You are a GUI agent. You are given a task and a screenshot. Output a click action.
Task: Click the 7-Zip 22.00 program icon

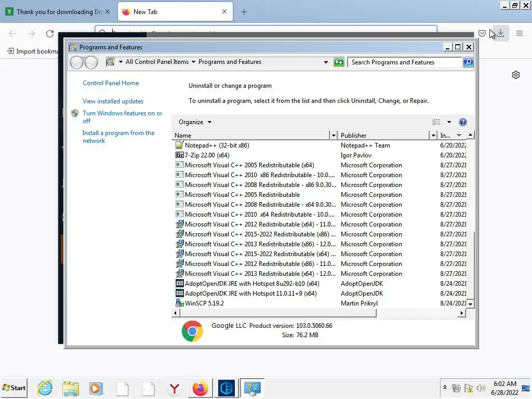179,155
